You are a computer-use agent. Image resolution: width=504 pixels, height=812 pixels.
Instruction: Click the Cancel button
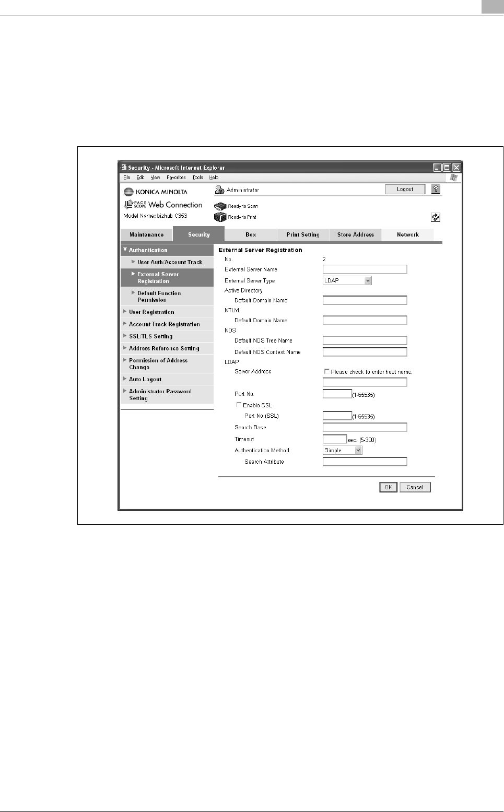coord(415,487)
